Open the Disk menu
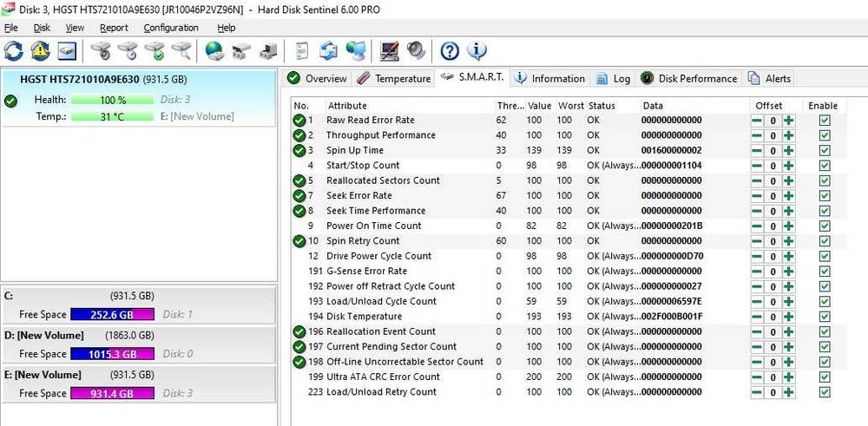The image size is (868, 426). coord(42,28)
